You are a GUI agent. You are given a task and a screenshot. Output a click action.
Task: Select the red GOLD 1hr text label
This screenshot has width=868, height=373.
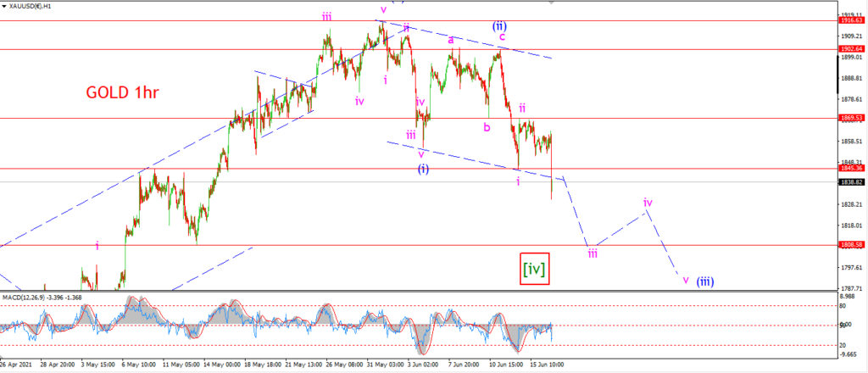pyautogui.click(x=122, y=92)
